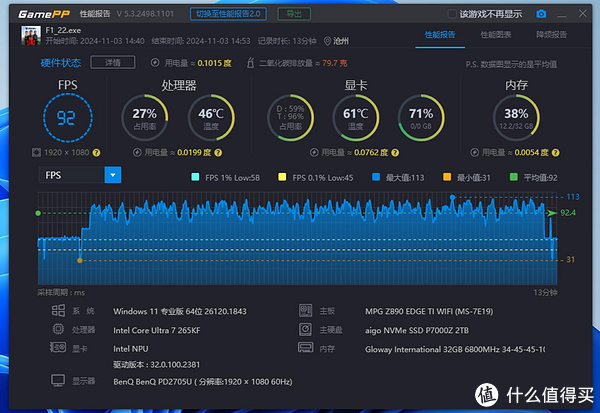Click the camera screenshot icon
The image size is (600, 413).
point(541,14)
